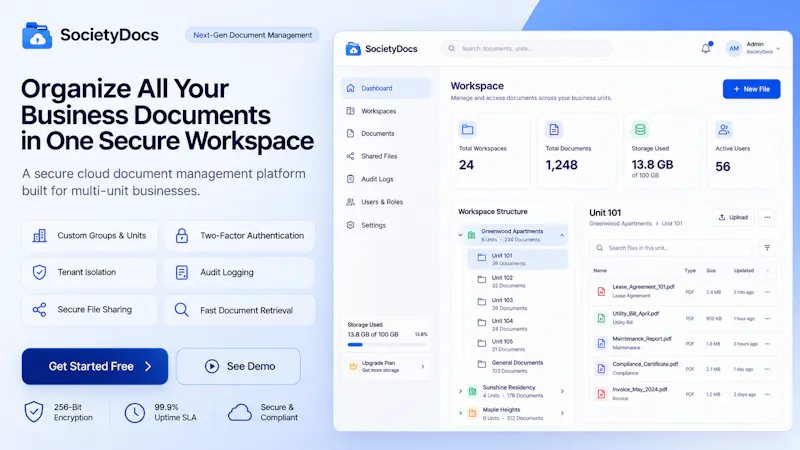The height and width of the screenshot is (450, 800).
Task: Select Unit 101 folder
Action: (517, 259)
